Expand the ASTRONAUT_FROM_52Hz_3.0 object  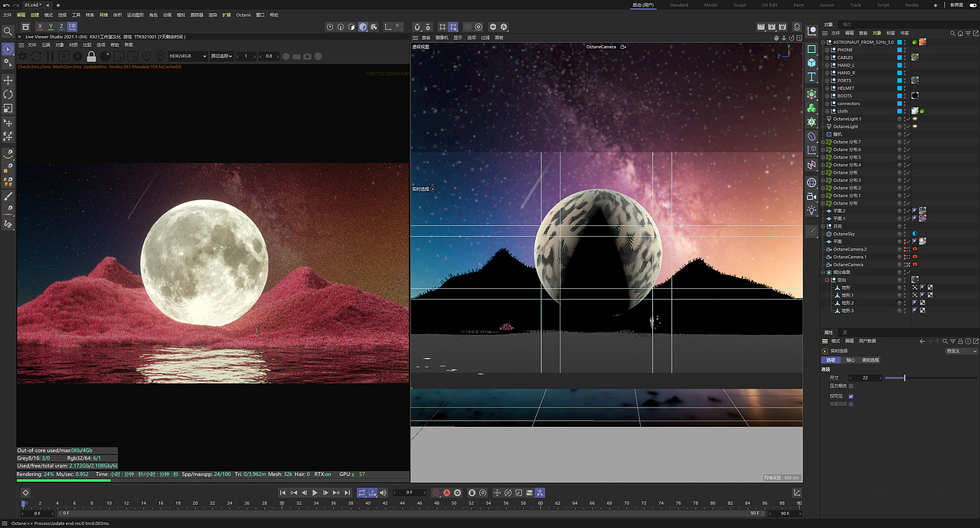pos(824,42)
